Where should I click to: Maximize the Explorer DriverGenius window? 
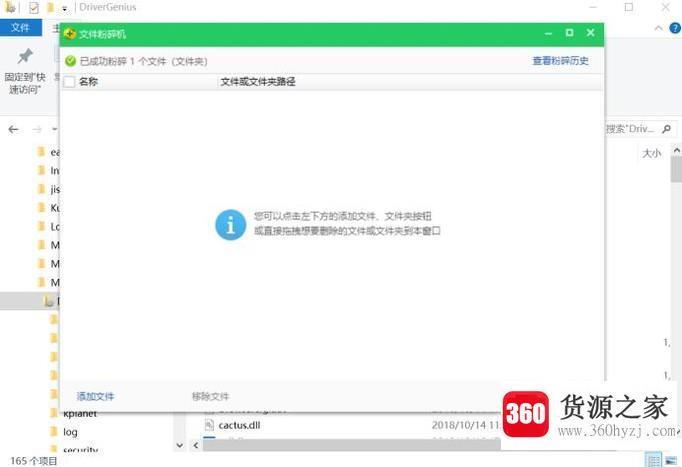coord(629,7)
